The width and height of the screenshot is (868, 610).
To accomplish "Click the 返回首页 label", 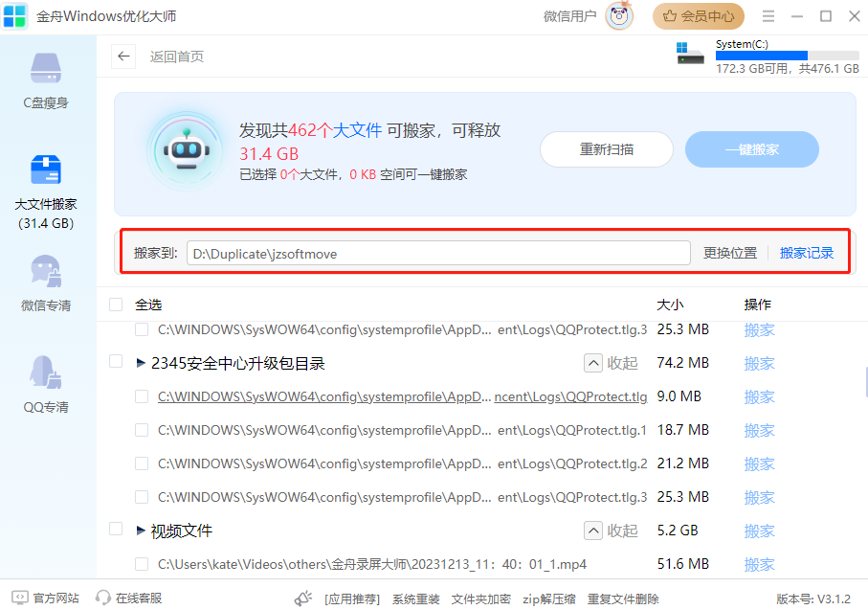I will coord(177,56).
